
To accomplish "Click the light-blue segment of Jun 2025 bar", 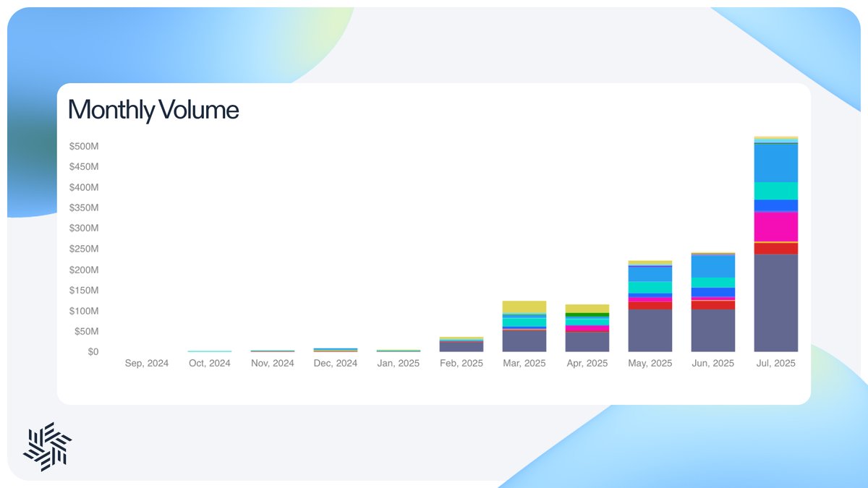I will pyautogui.click(x=713, y=266).
